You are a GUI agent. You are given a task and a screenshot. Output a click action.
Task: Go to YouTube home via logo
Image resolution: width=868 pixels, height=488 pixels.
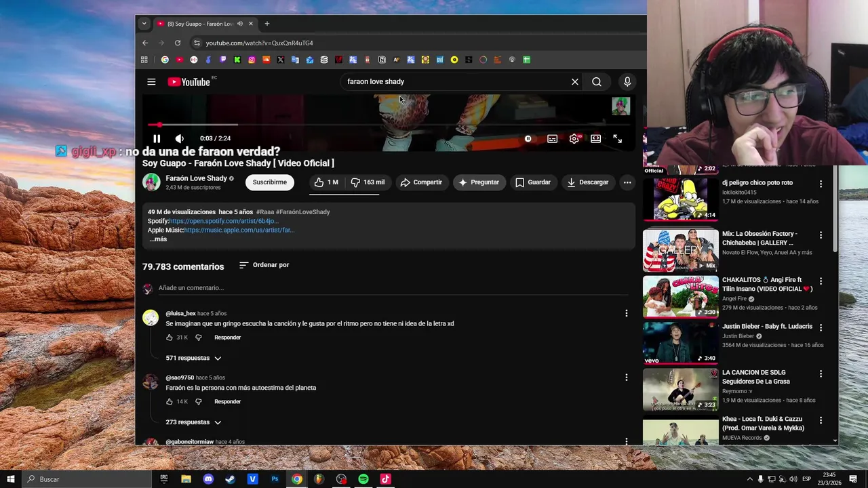pyautogui.click(x=189, y=82)
